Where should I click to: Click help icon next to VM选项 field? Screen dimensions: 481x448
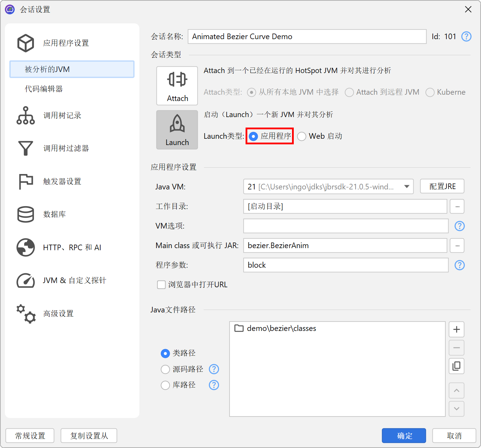click(x=459, y=226)
